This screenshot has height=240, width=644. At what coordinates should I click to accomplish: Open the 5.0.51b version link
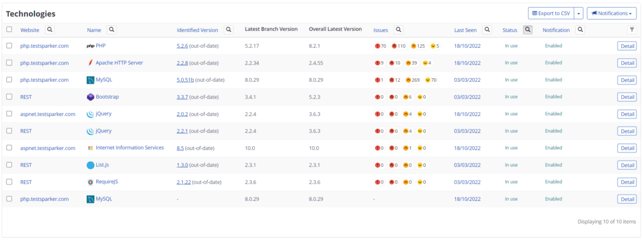tap(186, 80)
